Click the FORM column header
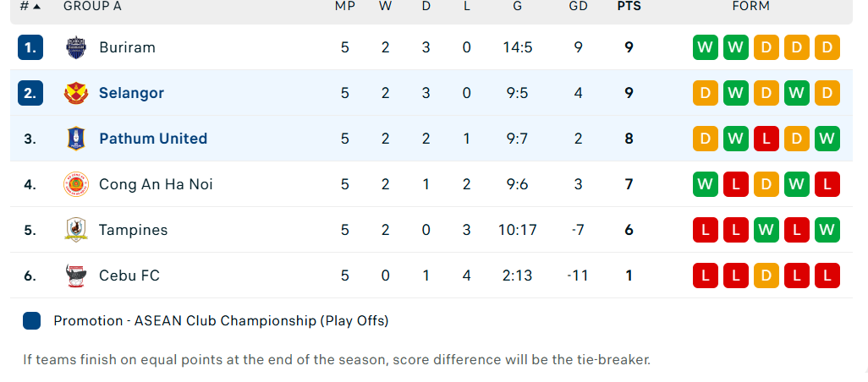The height and width of the screenshot is (382, 868). (x=750, y=7)
